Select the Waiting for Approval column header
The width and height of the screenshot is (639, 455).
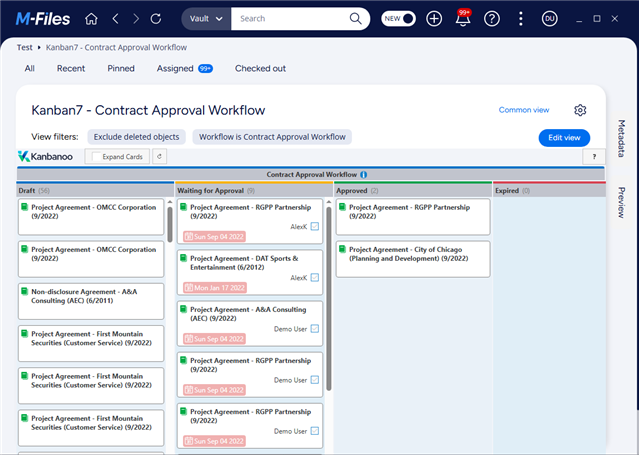pyautogui.click(x=254, y=190)
